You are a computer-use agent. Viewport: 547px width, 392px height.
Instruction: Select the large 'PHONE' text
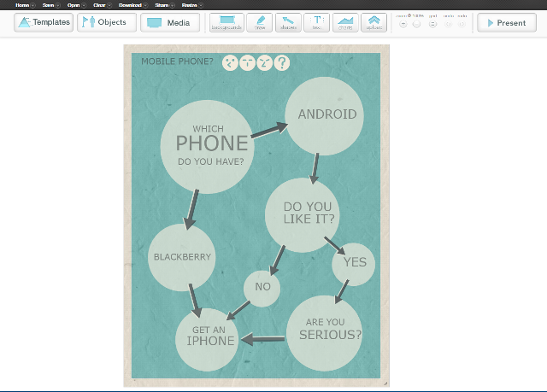[x=212, y=143]
